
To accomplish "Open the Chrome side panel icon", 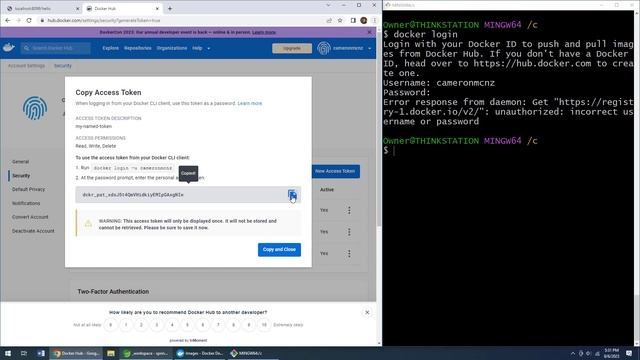I will click(x=353, y=20).
